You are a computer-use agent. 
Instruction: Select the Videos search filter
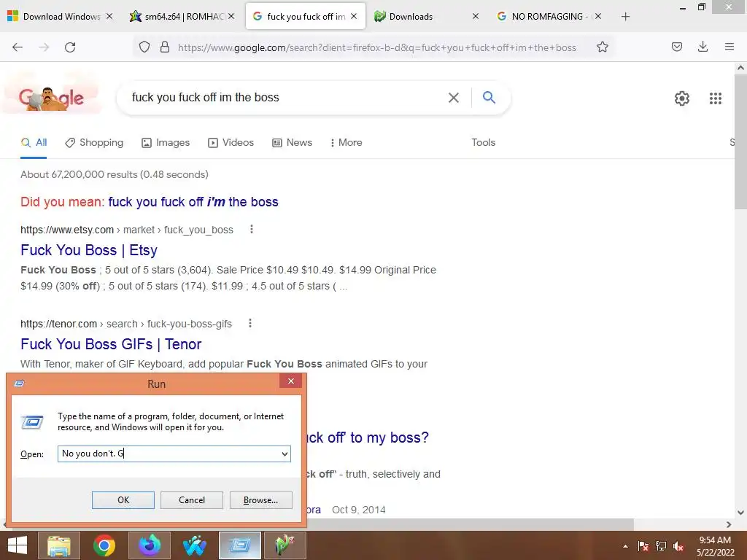(x=231, y=143)
